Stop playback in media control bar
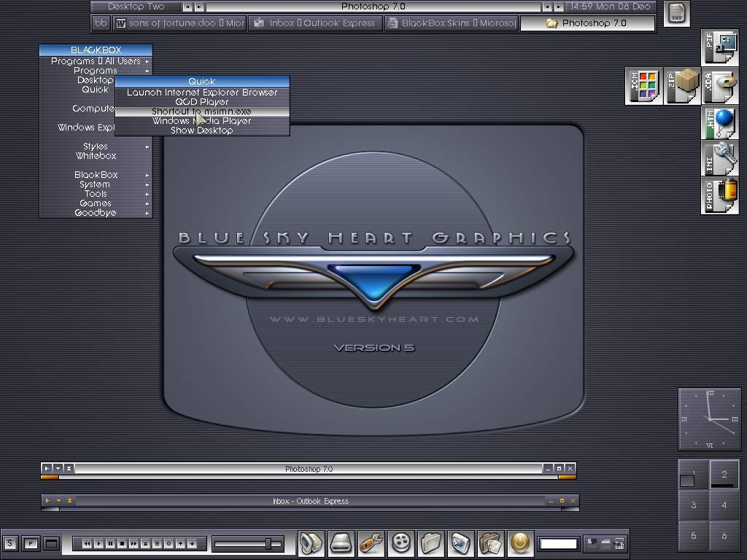Viewport: 747px width, 560px height. [x=122, y=543]
